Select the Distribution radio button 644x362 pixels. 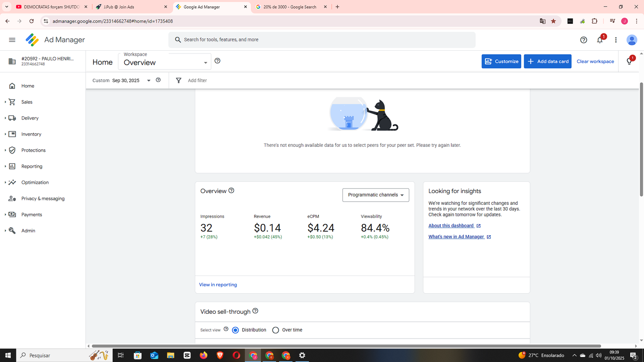coord(235,330)
